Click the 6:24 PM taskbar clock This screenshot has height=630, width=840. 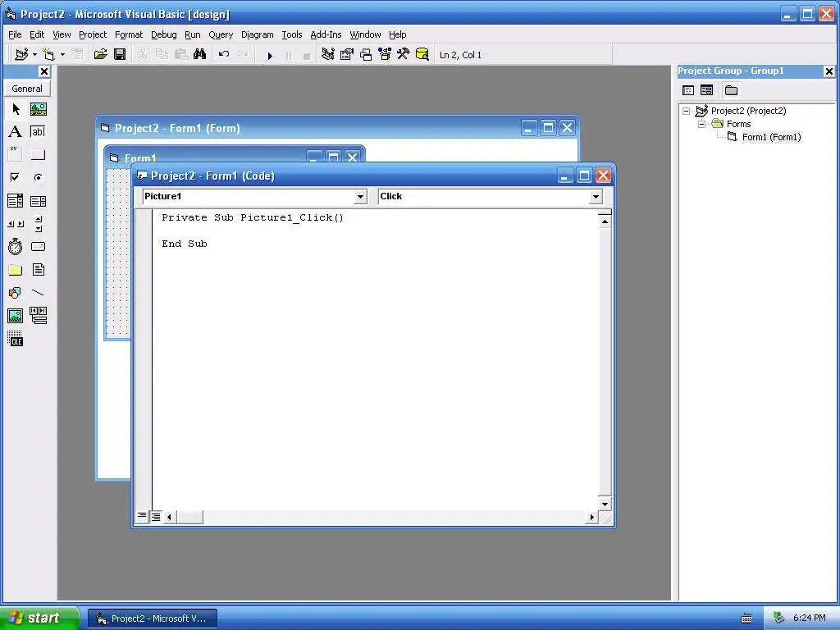point(809,619)
